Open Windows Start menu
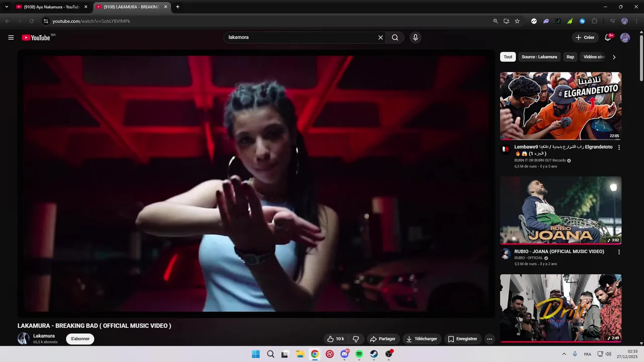Screen dimensions: 644x362 [256, 354]
